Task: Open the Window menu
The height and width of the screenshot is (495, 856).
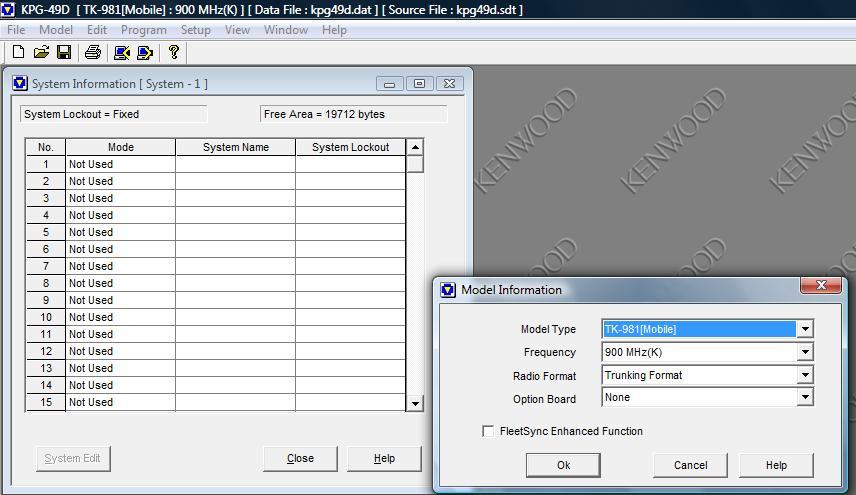Action: pos(286,30)
